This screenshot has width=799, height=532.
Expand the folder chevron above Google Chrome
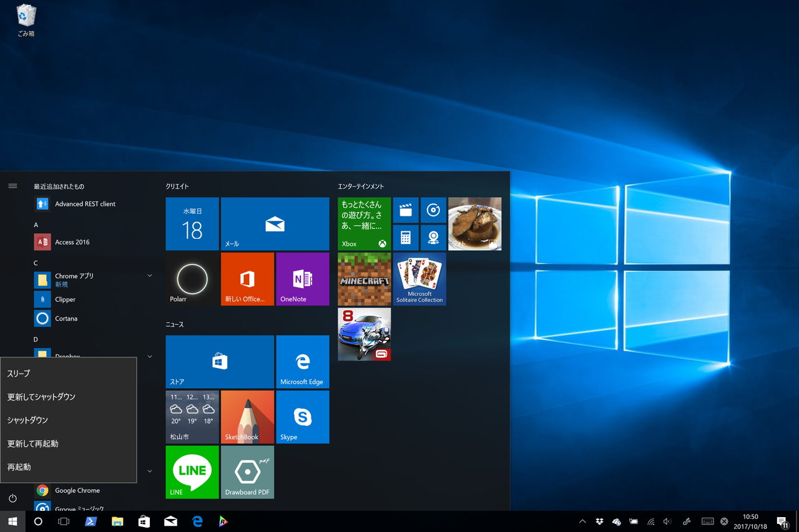150,471
